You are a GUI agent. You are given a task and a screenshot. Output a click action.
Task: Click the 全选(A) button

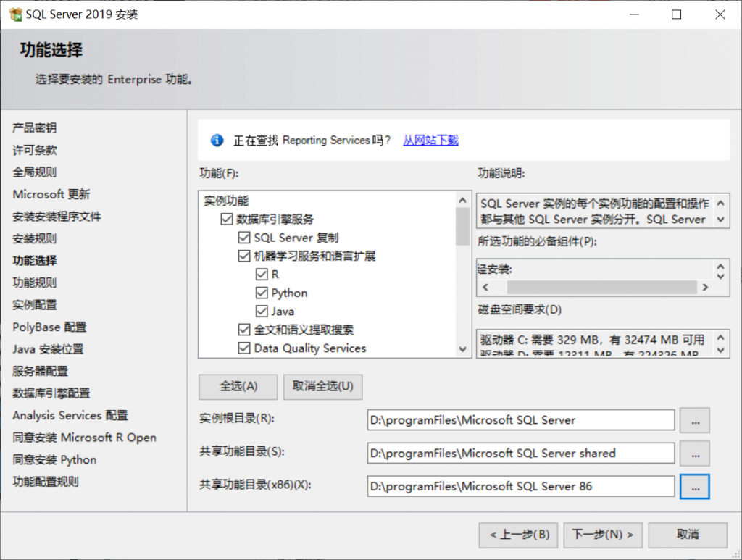click(238, 386)
